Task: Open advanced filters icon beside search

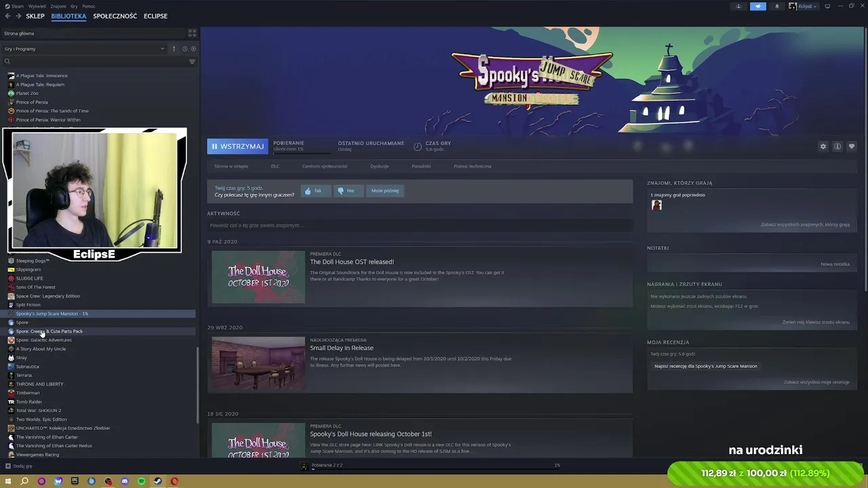Action: (x=192, y=62)
